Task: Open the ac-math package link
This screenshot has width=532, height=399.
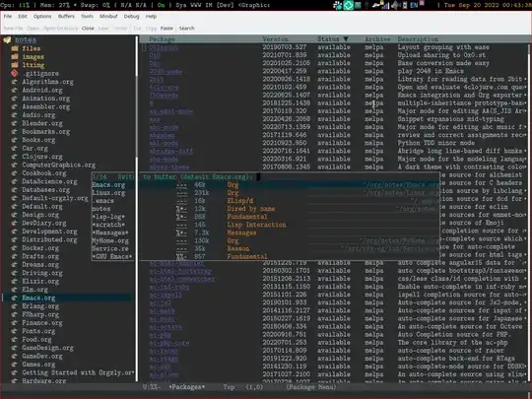Action: pos(162,310)
